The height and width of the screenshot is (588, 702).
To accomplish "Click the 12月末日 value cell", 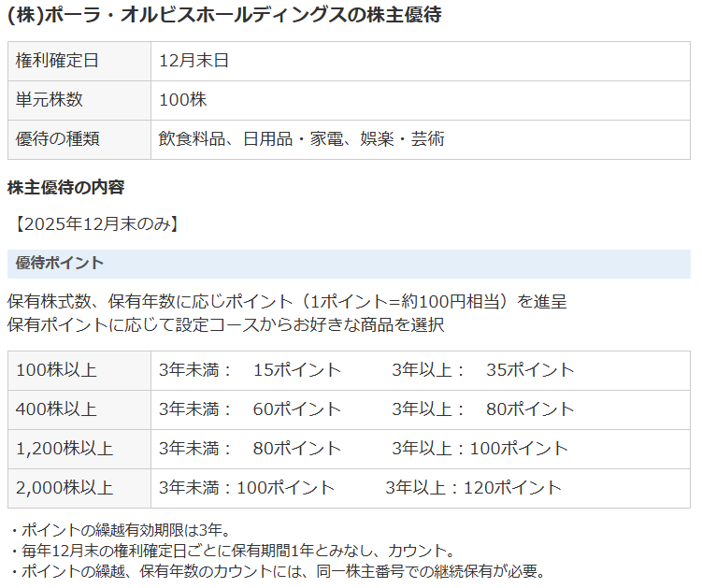I will coord(193,61).
